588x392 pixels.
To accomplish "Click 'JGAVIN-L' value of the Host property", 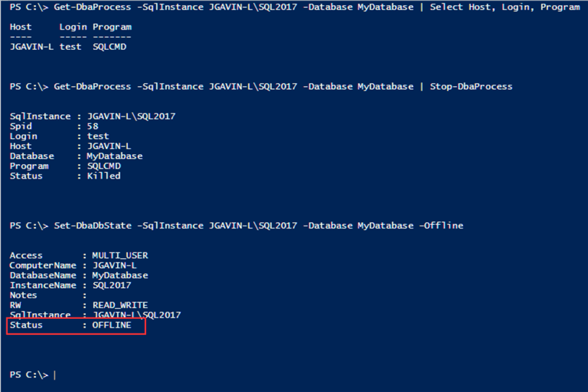I will pyautogui.click(x=109, y=146).
